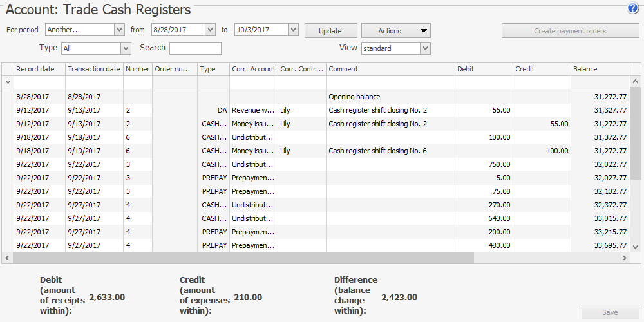Image resolution: width=644 pixels, height=322 pixels.
Task: Click the Balance column header
Action: (599, 69)
